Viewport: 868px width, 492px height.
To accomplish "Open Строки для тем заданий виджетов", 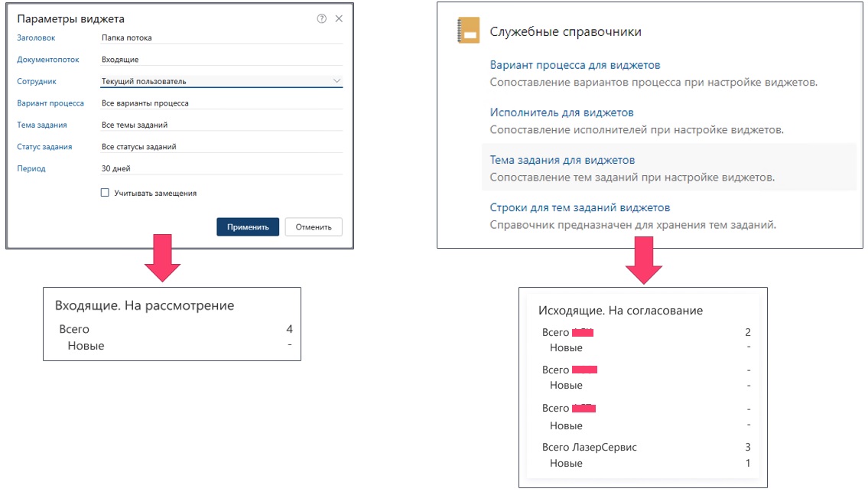I will [x=580, y=207].
